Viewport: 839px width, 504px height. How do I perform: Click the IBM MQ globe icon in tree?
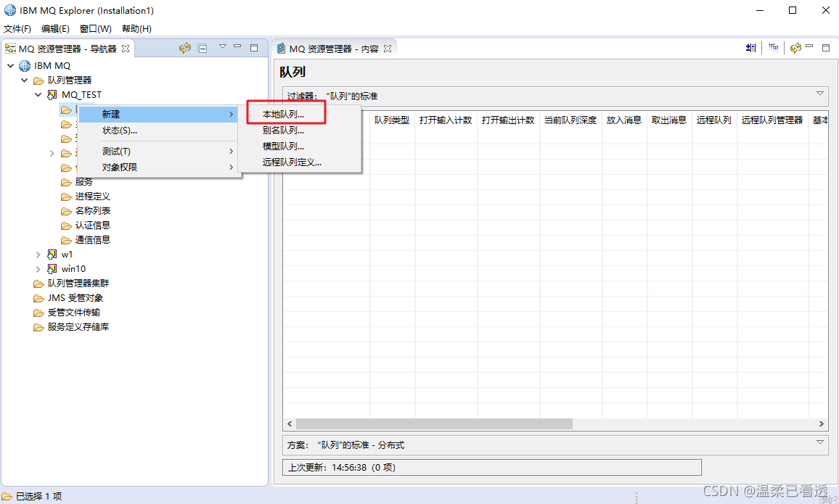point(25,66)
